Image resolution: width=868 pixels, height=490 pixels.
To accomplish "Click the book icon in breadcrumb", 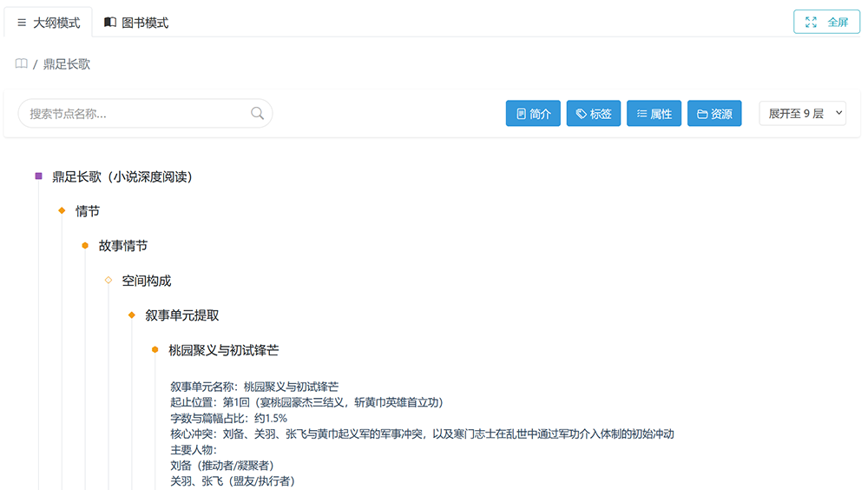I will (21, 63).
